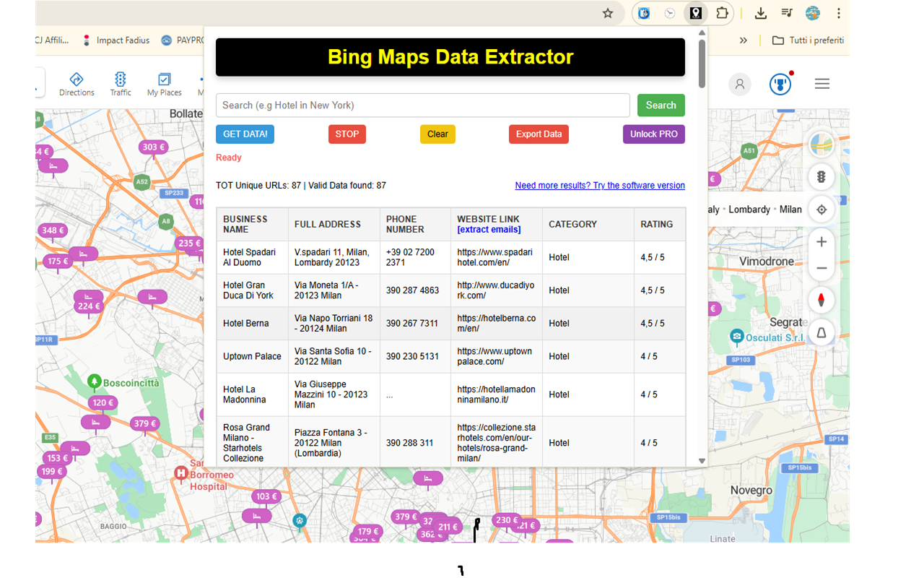Viewport: 924px width, 578px height.
Task: Open My Places
Action: [x=163, y=83]
